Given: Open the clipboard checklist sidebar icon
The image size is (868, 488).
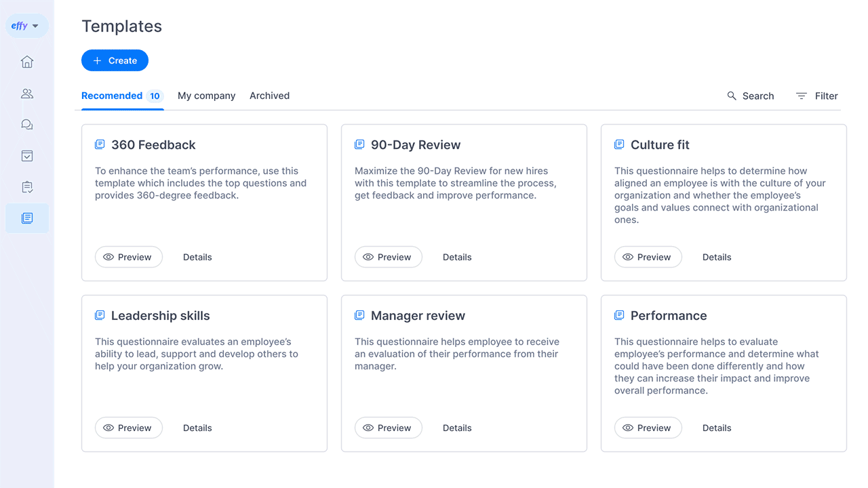Looking at the screenshot, I should coord(27,187).
